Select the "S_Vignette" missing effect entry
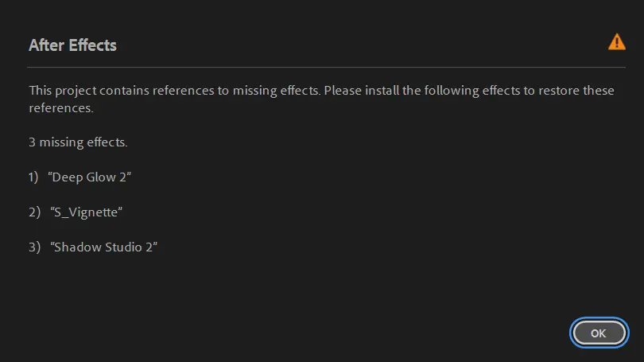This screenshot has width=644, height=362. pos(86,212)
